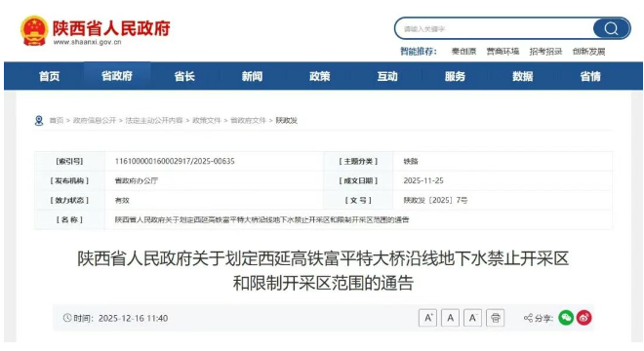Screen dimensions: 644x351
Task: Select the publish time 2025-12-16 11:40
Action: coord(133,318)
